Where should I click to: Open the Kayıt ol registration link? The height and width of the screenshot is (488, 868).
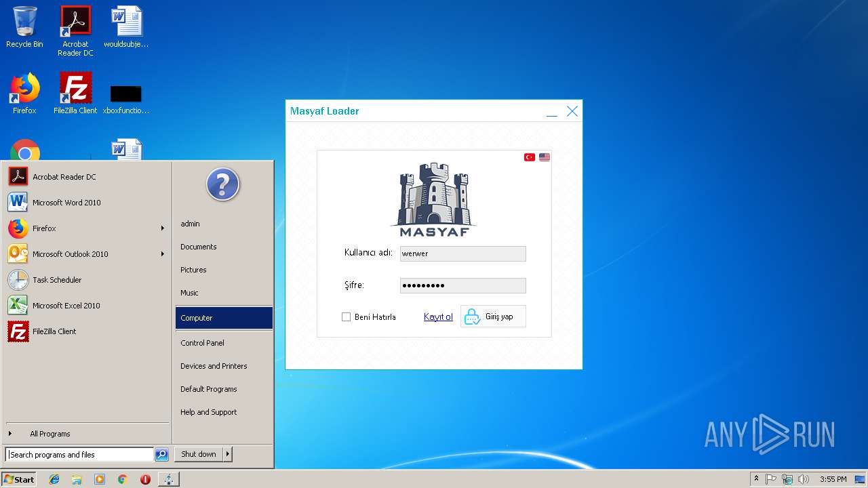coord(438,317)
